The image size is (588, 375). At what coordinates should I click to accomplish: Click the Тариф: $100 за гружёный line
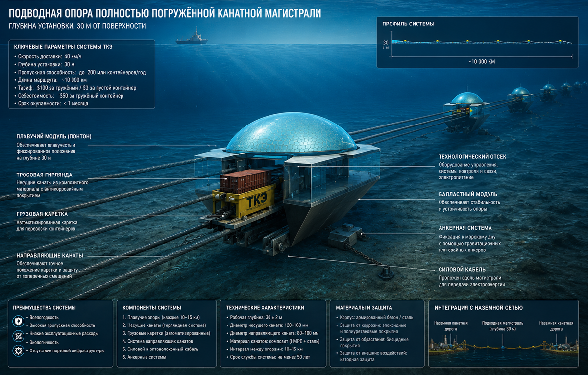point(76,88)
